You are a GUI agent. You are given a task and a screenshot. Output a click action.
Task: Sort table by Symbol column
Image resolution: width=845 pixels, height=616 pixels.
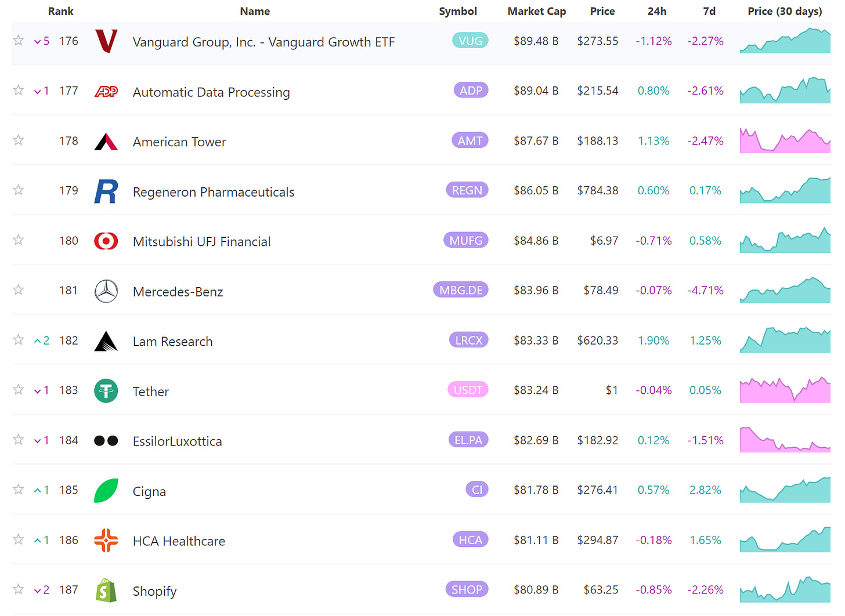(x=458, y=11)
